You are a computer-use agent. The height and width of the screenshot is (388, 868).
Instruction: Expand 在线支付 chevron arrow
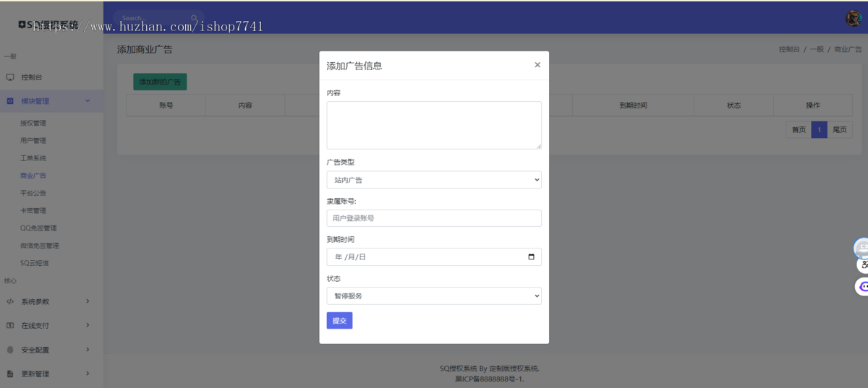click(88, 325)
